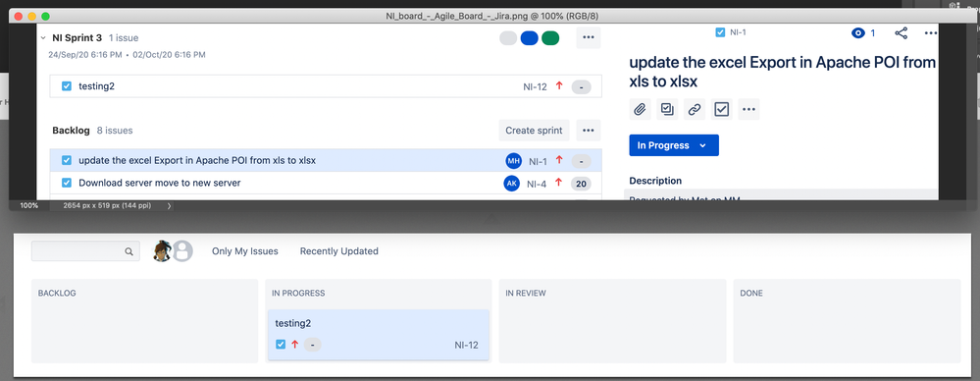
Task: Enable the Only My Issues quick filter
Action: click(x=245, y=251)
